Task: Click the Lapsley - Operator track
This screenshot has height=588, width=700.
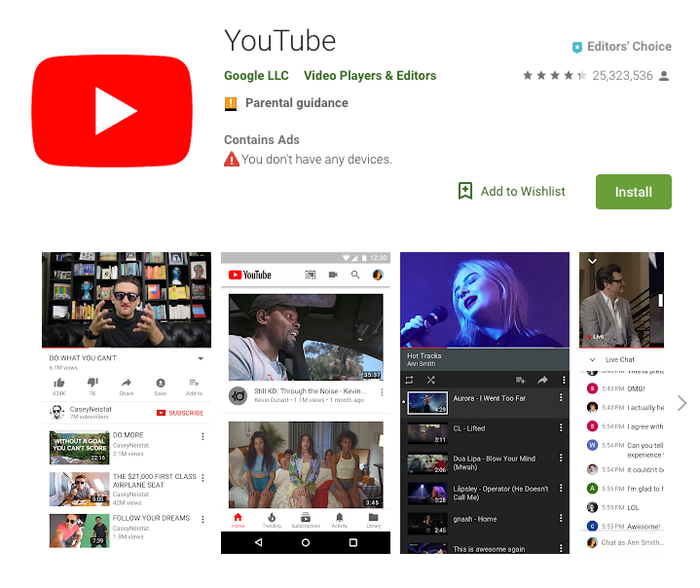Action: (x=485, y=493)
